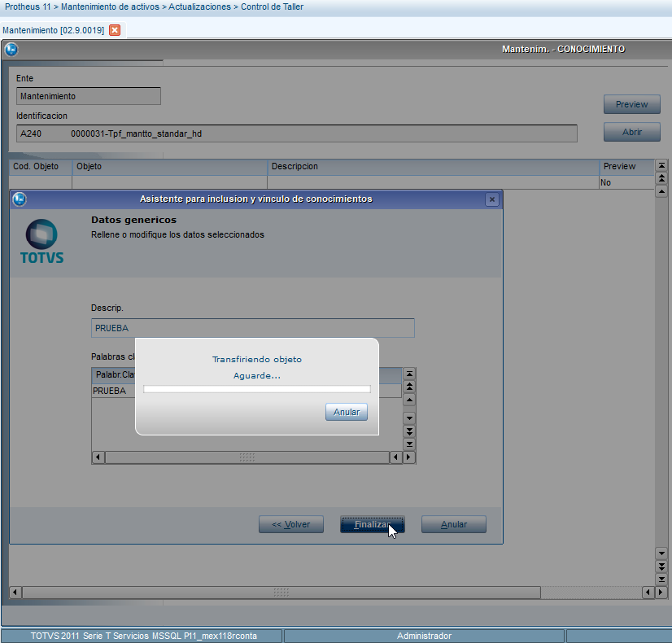672x643 pixels.
Task: Go back with the << Volver button
Action: pyautogui.click(x=291, y=524)
